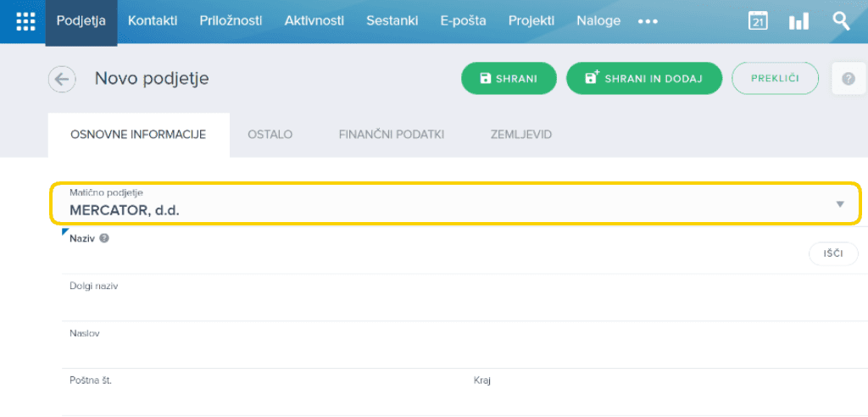This screenshot has height=417, width=868.
Task: Click the Novo podjetje heading
Action: [152, 79]
